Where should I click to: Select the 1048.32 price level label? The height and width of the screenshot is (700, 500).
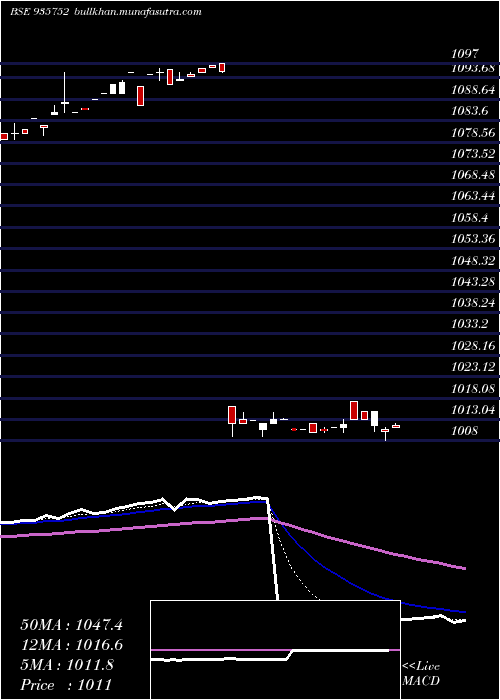click(x=473, y=261)
